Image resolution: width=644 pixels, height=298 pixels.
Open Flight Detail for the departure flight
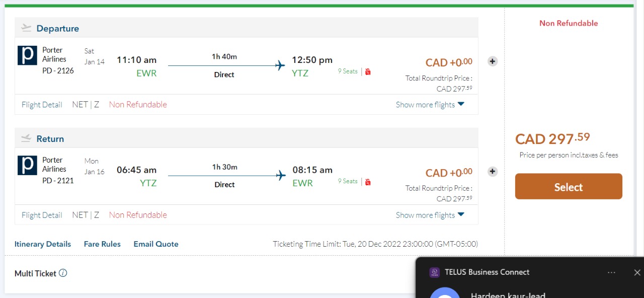pyautogui.click(x=42, y=105)
